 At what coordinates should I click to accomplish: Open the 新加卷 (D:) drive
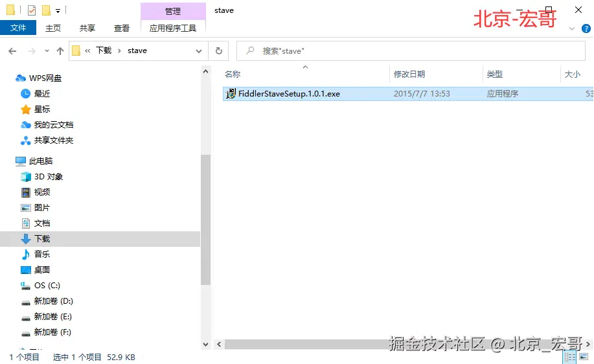pyautogui.click(x=53, y=301)
